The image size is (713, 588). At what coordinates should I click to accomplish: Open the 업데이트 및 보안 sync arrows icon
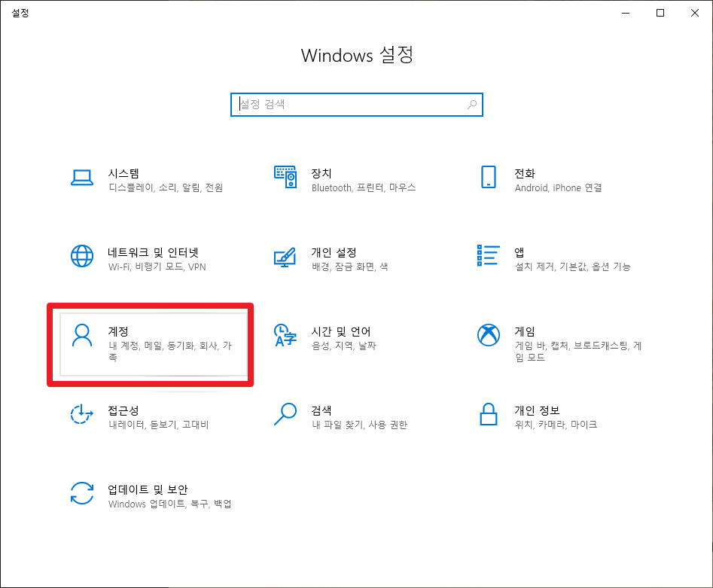tap(82, 493)
